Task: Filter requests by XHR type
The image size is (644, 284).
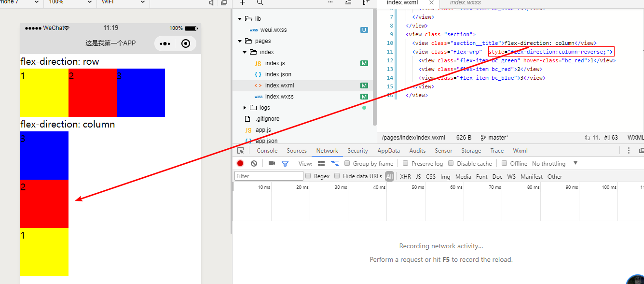Action: click(x=406, y=177)
